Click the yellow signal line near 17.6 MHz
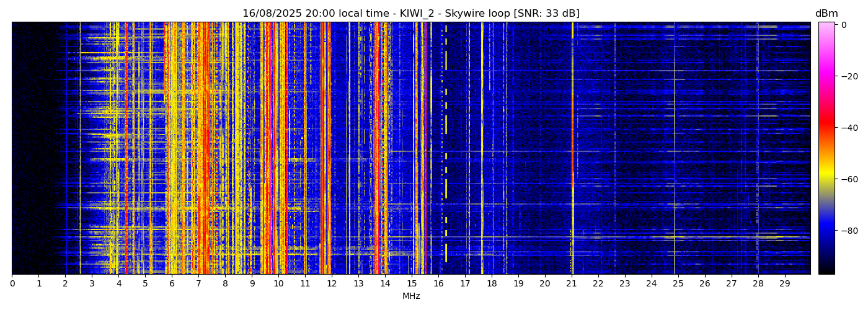This screenshot has width=868, height=310. pyautogui.click(x=482, y=148)
